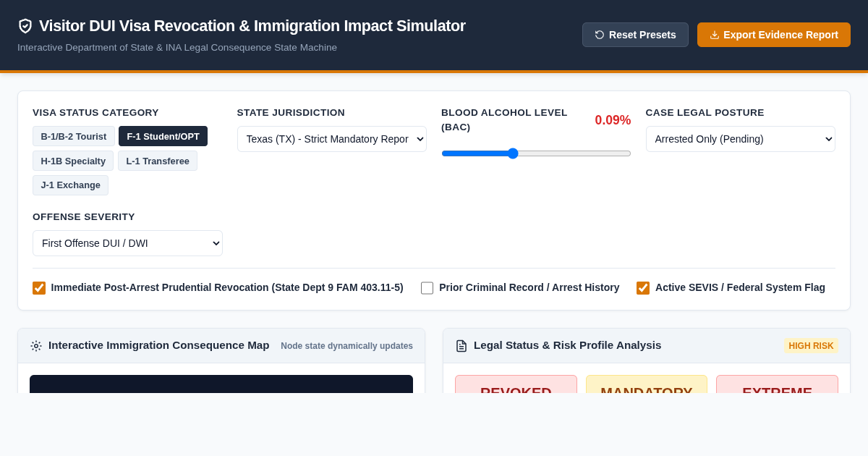Select F-1 Student/OPT visa category

pos(163,136)
